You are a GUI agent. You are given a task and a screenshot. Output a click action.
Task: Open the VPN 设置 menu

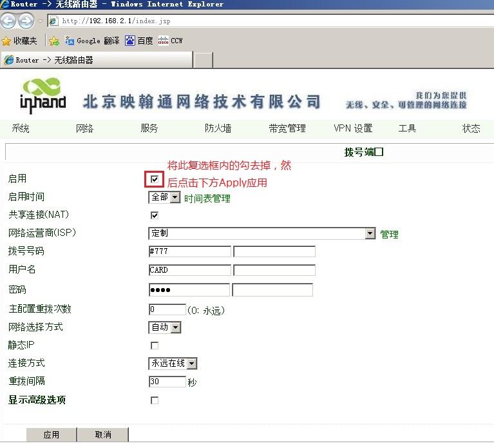coord(353,128)
